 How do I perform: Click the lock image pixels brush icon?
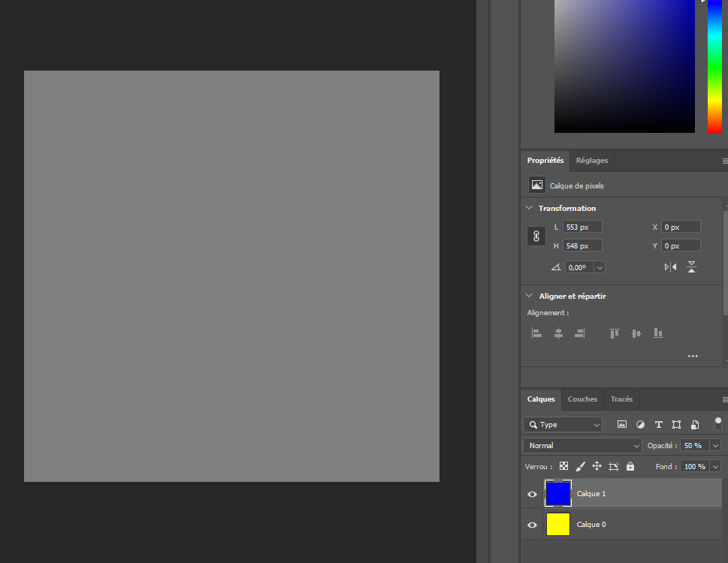click(x=580, y=466)
